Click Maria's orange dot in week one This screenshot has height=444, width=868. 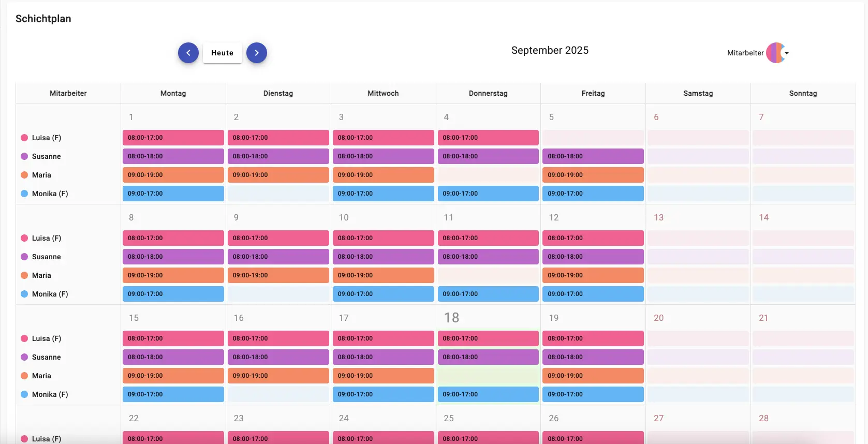point(24,175)
